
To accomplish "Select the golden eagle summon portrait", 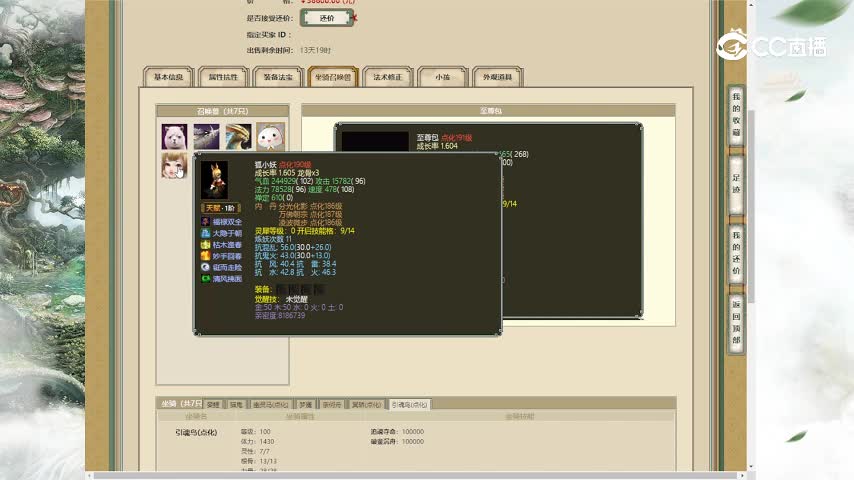I will 239,136.
